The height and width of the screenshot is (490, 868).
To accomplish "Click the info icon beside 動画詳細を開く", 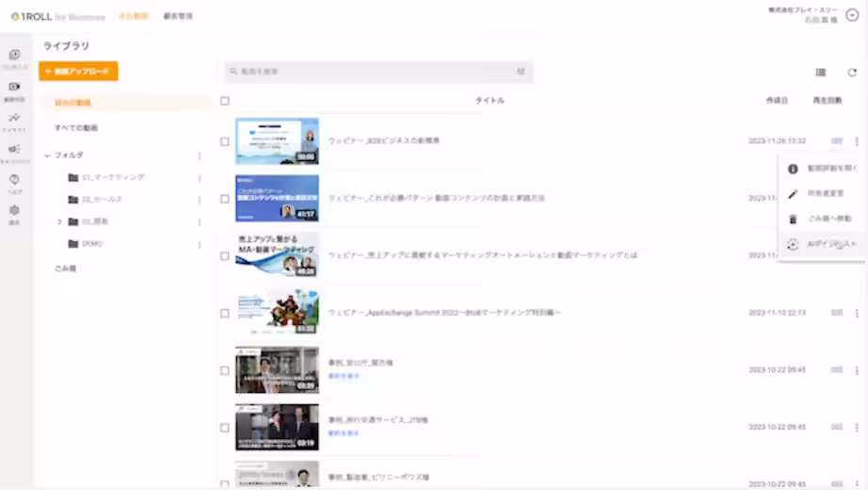I will (793, 169).
